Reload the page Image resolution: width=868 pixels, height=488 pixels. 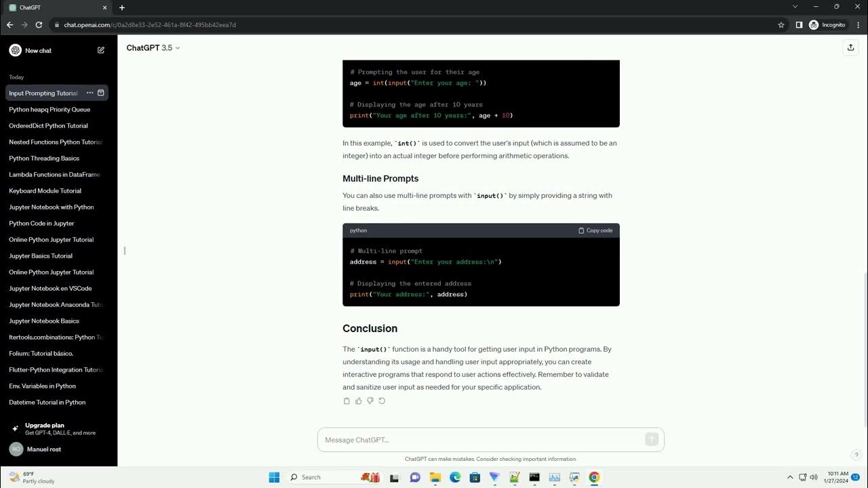tap(39, 24)
